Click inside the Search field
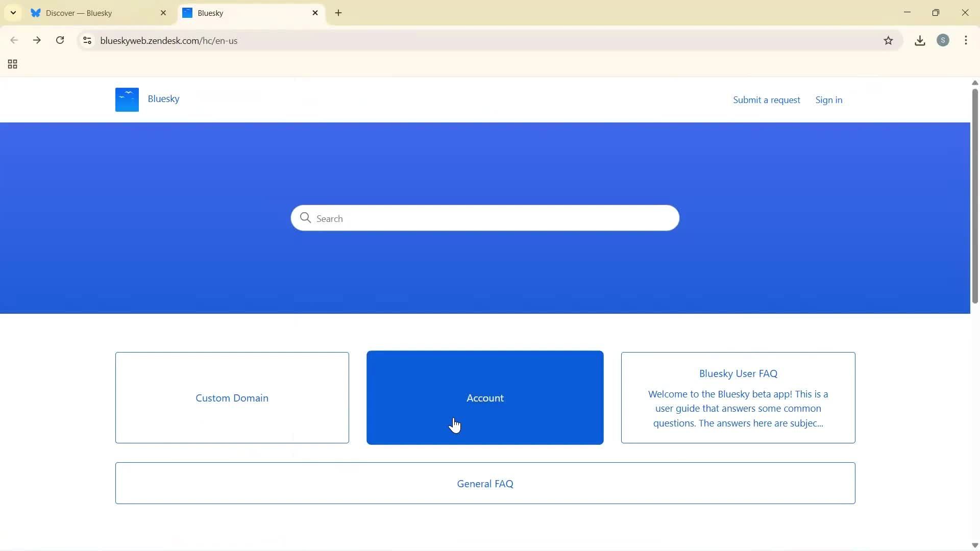This screenshot has height=551, width=980. click(484, 218)
